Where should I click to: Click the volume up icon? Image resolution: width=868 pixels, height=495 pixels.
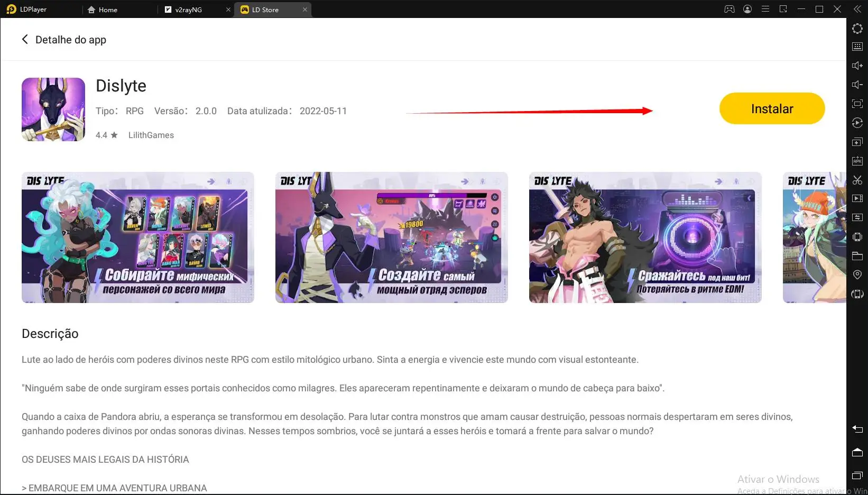[x=857, y=66]
